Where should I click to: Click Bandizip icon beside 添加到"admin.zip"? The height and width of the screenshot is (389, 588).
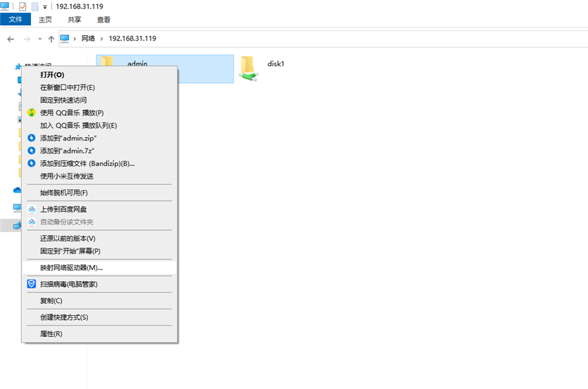[31, 138]
